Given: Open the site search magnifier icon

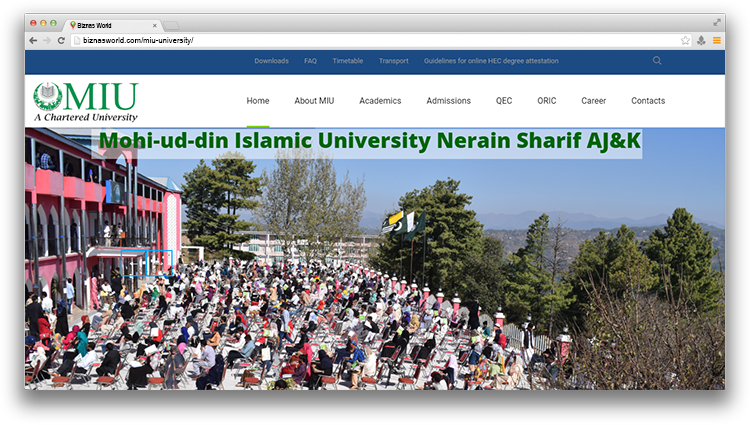Looking at the screenshot, I should (657, 61).
